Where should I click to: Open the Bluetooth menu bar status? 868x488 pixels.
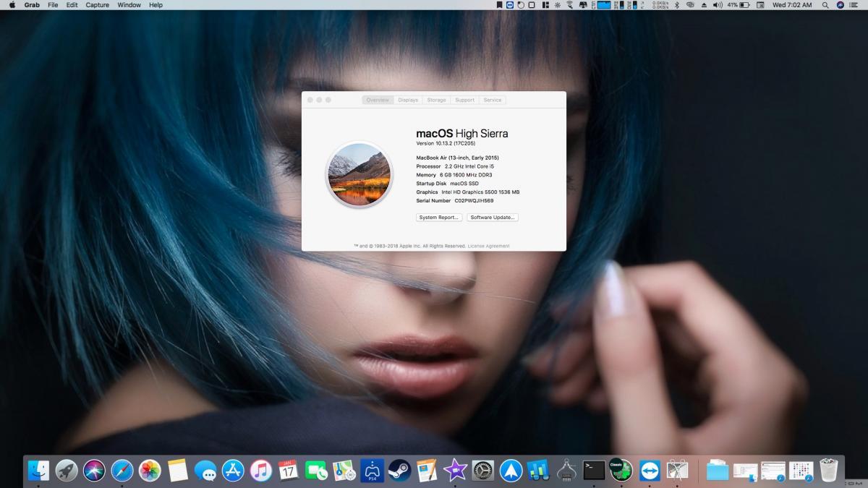click(676, 5)
